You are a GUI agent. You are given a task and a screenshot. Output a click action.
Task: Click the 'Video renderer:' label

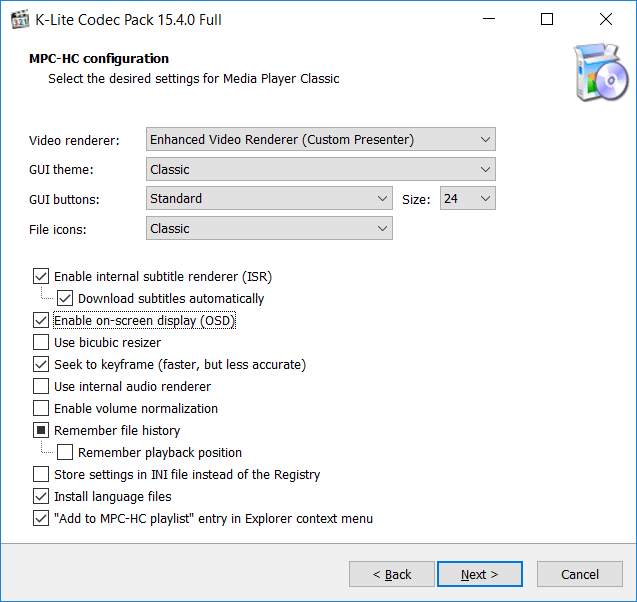(74, 141)
